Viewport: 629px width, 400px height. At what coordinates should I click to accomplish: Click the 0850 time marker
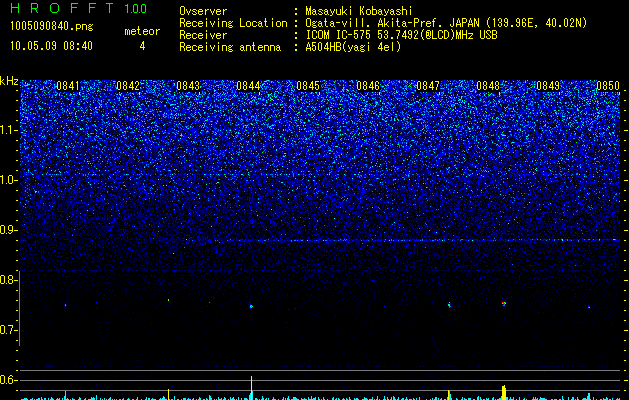pos(608,86)
